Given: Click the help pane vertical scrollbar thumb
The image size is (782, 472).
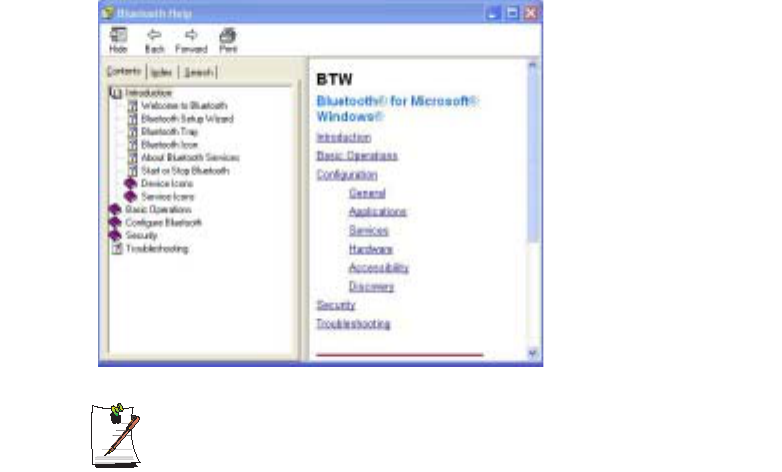Looking at the screenshot, I should [533, 156].
